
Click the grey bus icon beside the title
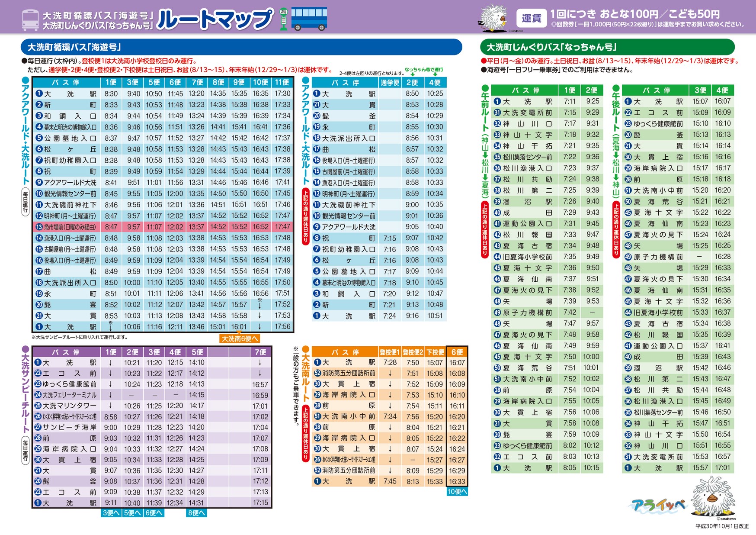coord(30,20)
